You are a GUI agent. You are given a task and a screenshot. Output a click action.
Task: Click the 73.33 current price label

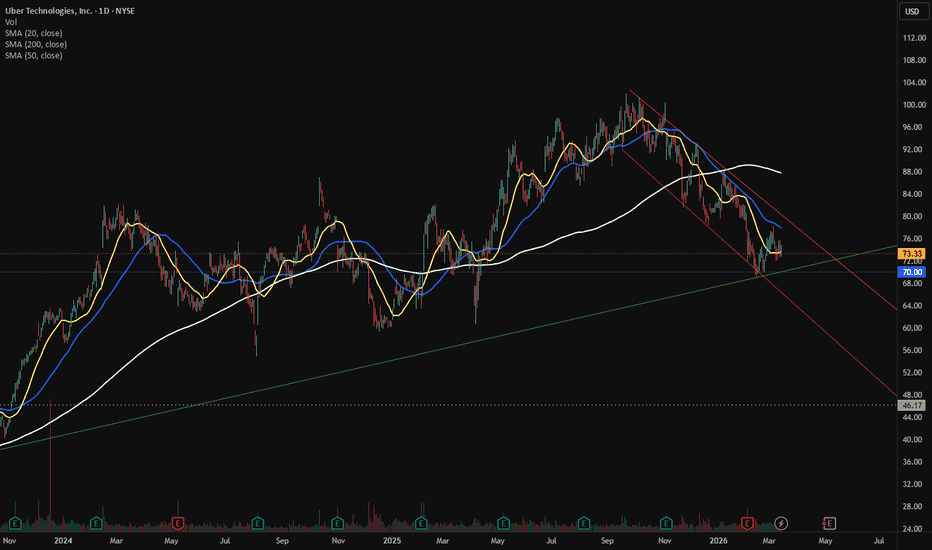tap(911, 254)
